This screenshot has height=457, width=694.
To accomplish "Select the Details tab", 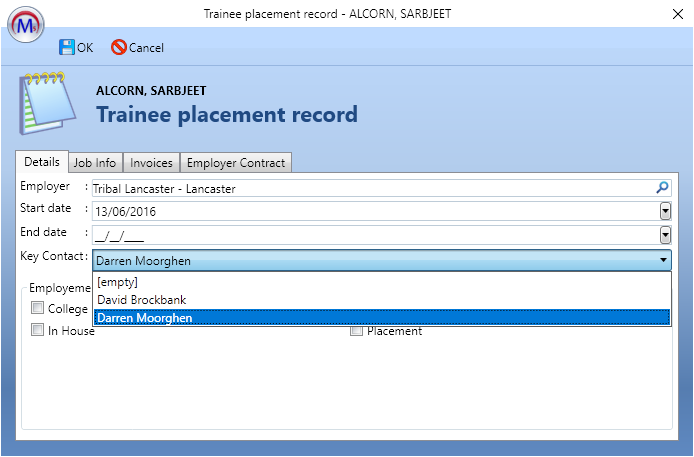I will 42,162.
